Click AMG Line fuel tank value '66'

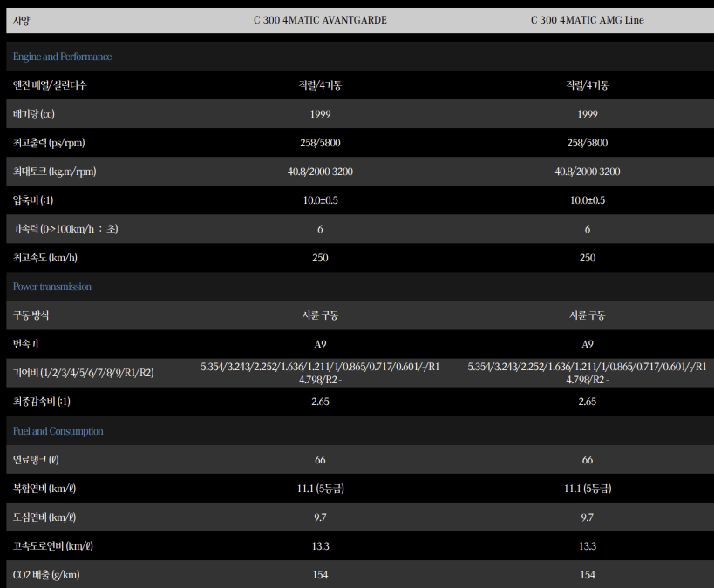588,460
